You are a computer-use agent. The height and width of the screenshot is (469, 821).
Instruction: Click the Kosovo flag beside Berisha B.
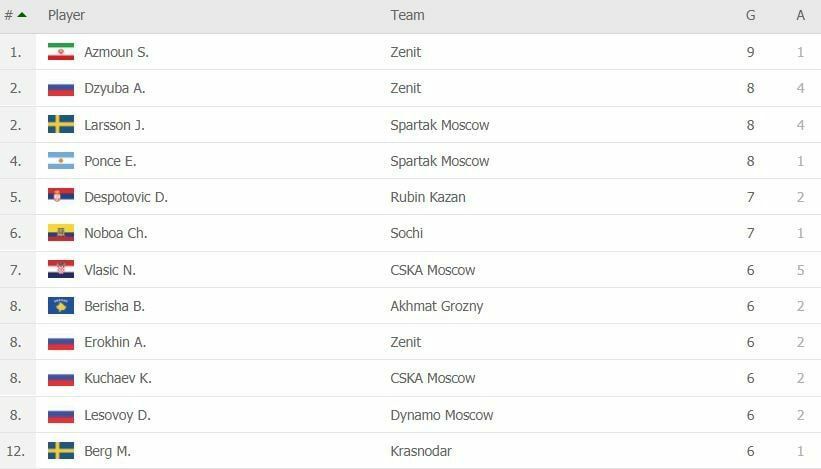(x=61, y=306)
